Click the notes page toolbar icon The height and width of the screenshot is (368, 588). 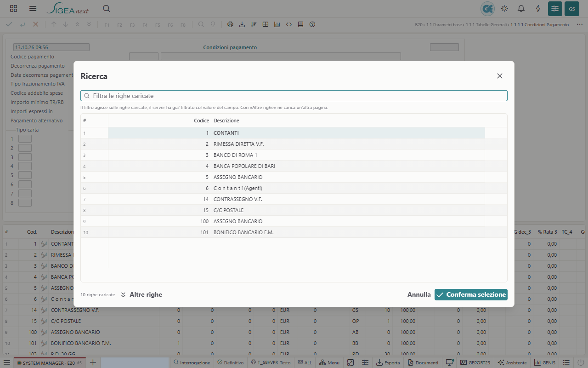pos(300,24)
